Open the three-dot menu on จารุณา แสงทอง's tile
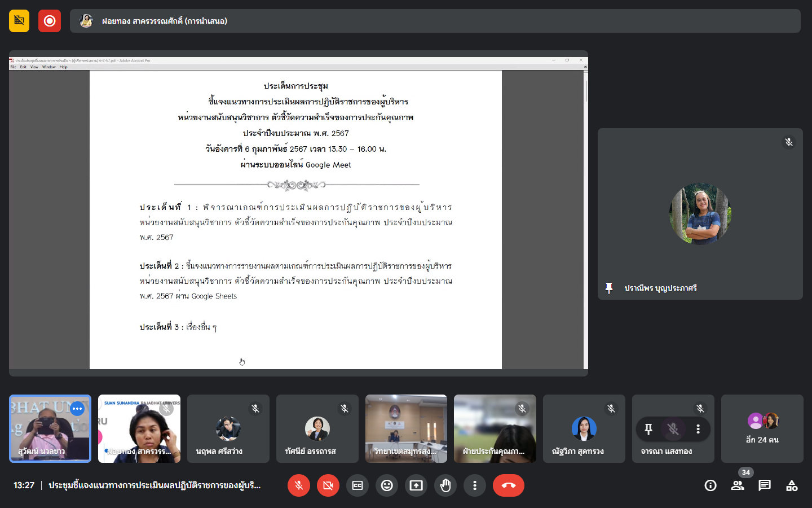The image size is (812, 508). coord(698,429)
